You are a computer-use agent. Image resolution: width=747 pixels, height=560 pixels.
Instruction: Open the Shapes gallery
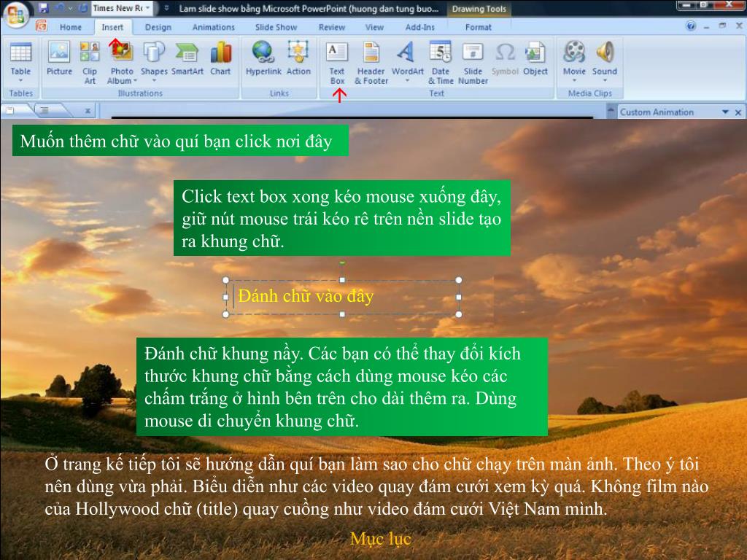(154, 63)
